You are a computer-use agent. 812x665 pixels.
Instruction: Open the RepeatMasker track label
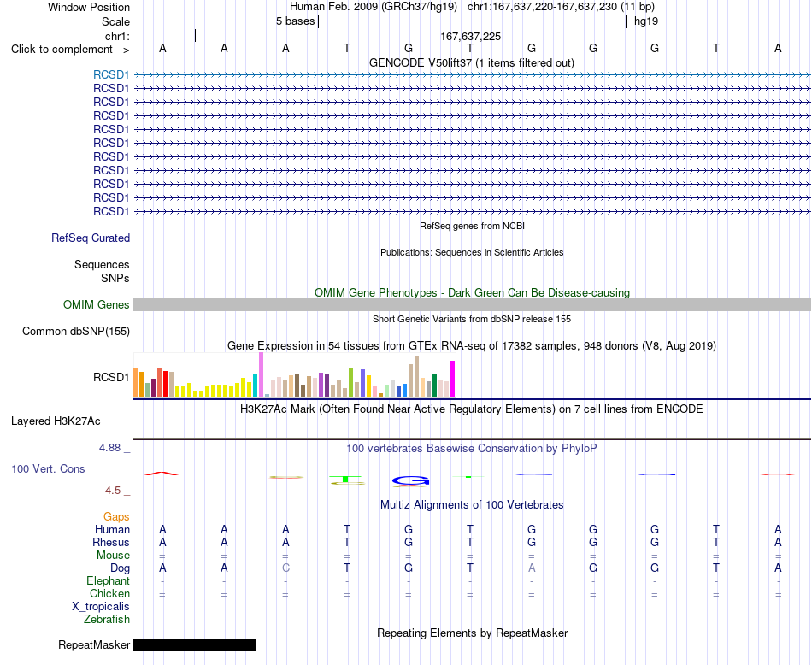coord(94,644)
